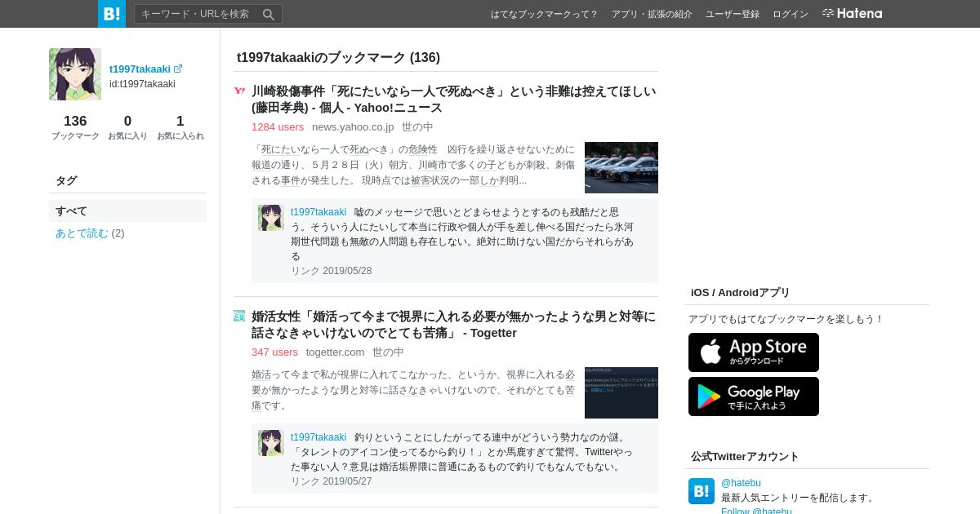Click the large t1997takaaki profile avatar
Screen dimensions: 980x514
click(75, 74)
